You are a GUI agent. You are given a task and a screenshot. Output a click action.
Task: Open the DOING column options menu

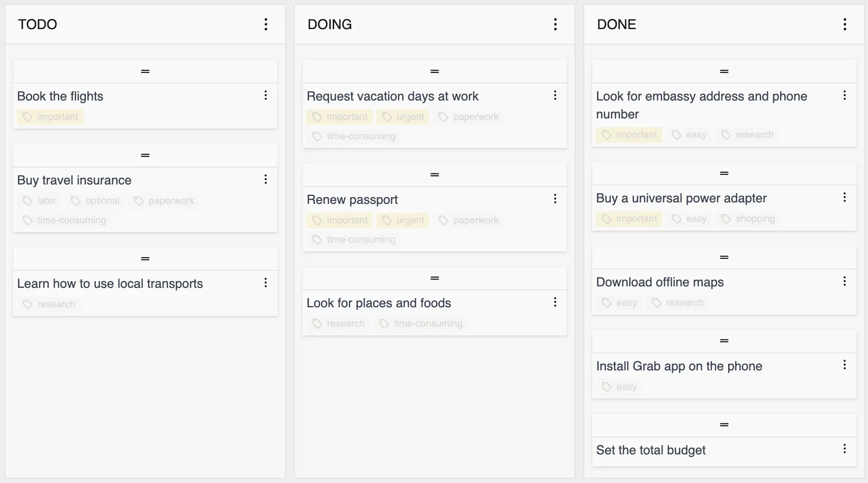coord(555,24)
